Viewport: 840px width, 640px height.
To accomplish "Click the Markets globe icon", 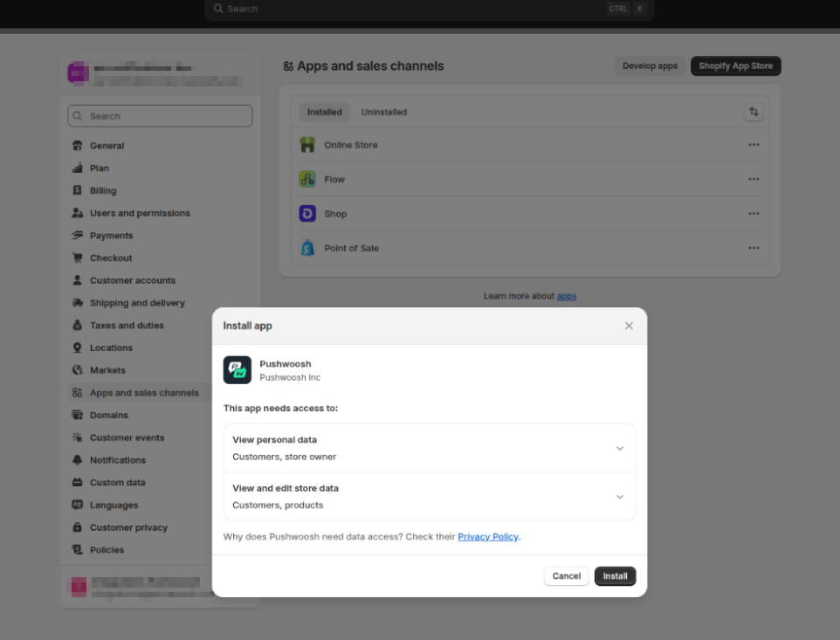I will point(77,370).
